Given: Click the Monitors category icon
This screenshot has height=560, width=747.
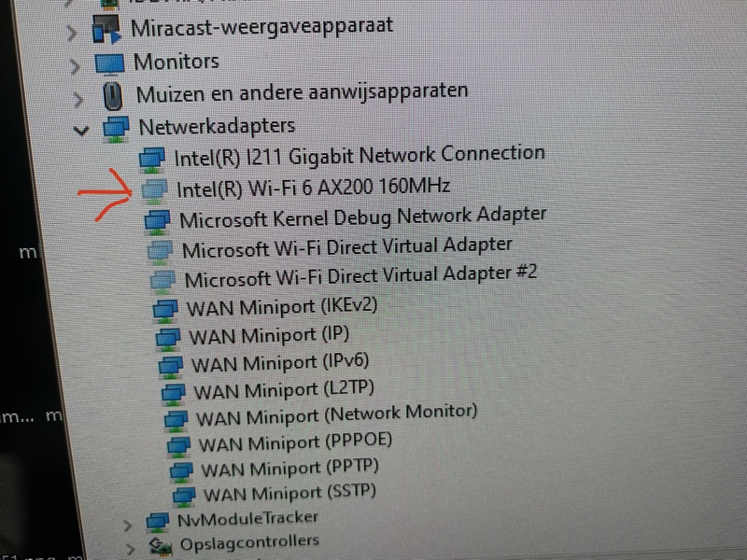Looking at the screenshot, I should (x=109, y=64).
